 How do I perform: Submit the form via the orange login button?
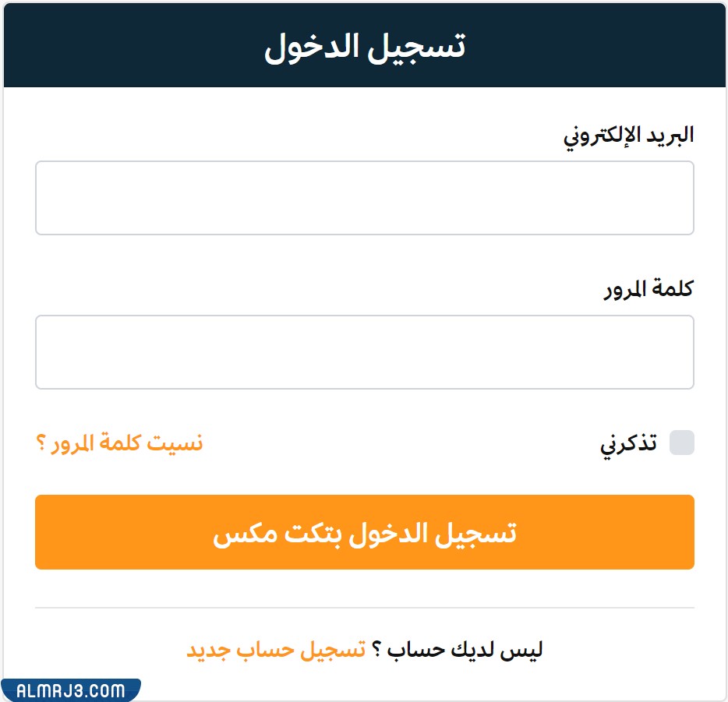363,532
